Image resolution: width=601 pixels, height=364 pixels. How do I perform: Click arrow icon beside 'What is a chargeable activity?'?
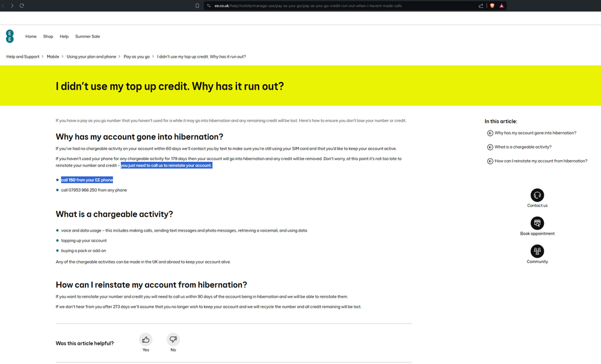[490, 147]
